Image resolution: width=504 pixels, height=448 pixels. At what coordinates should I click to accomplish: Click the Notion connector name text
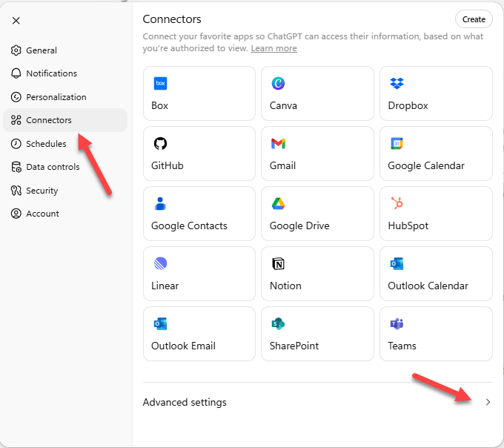click(x=285, y=286)
